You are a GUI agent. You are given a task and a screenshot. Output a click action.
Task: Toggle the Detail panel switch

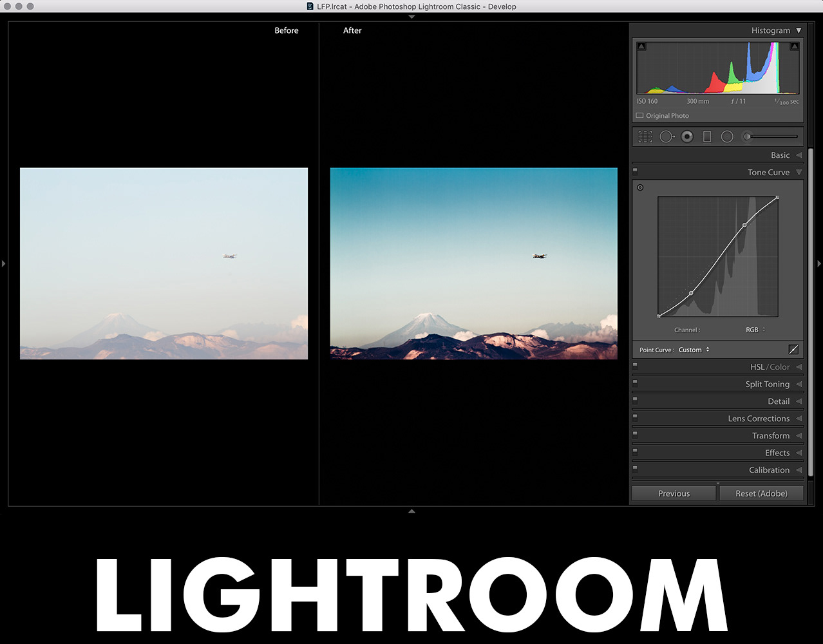coord(635,400)
